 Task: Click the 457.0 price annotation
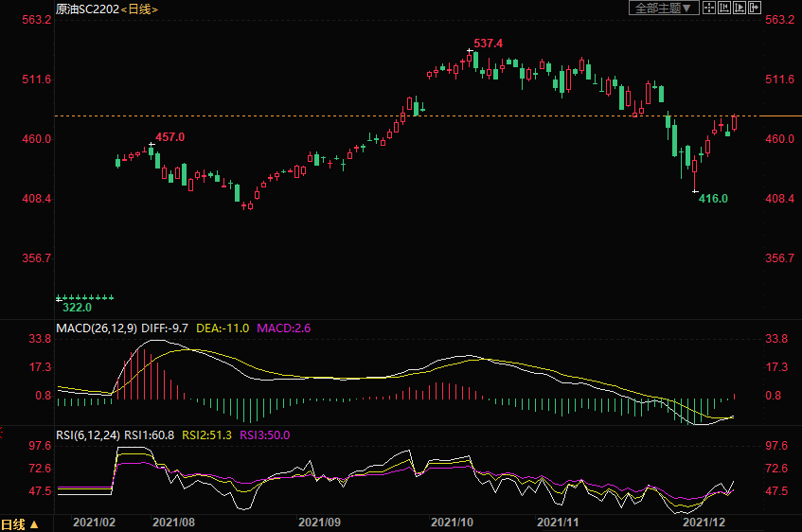(169, 137)
